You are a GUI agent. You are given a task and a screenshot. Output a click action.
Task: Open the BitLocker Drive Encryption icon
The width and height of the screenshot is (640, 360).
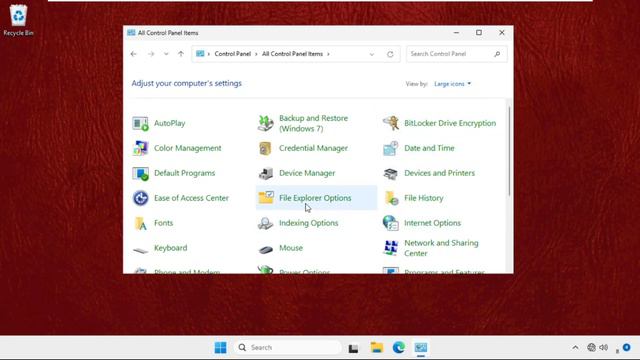coord(391,123)
